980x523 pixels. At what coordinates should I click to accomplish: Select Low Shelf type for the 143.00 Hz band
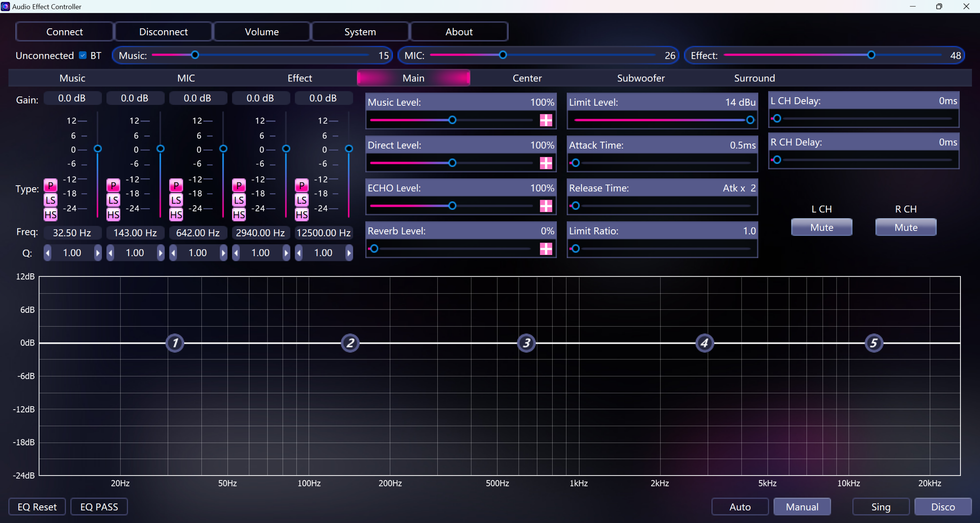113,200
